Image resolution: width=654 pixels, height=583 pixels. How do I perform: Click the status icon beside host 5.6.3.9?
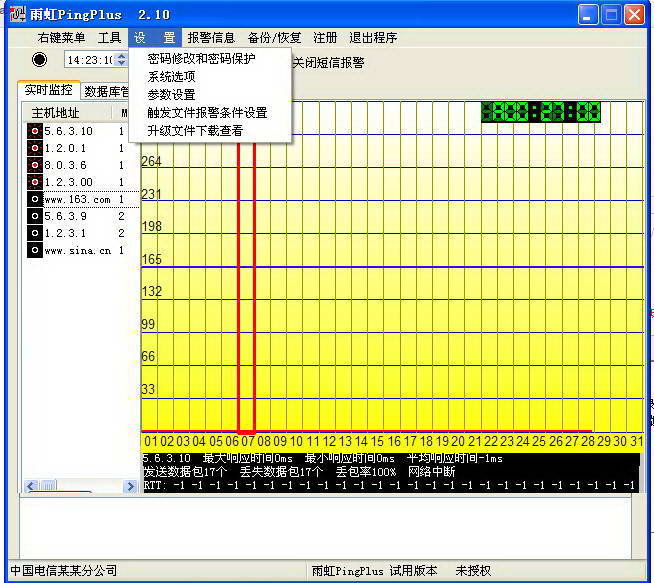[x=35, y=216]
